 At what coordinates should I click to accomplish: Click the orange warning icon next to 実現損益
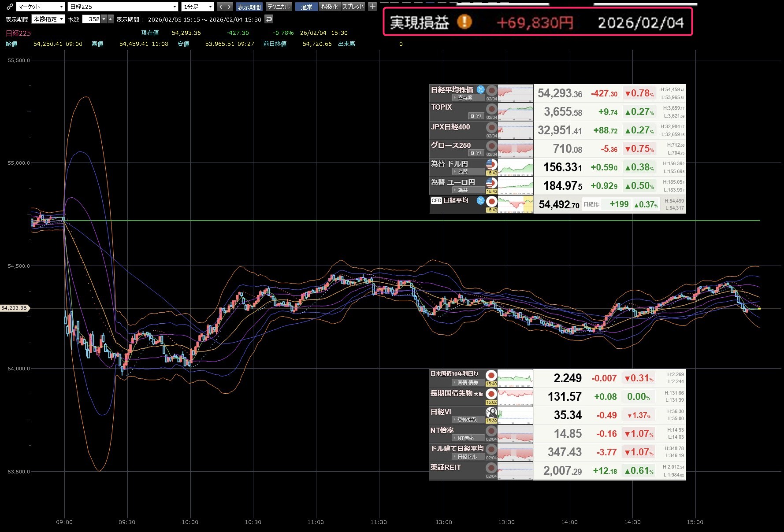point(464,22)
